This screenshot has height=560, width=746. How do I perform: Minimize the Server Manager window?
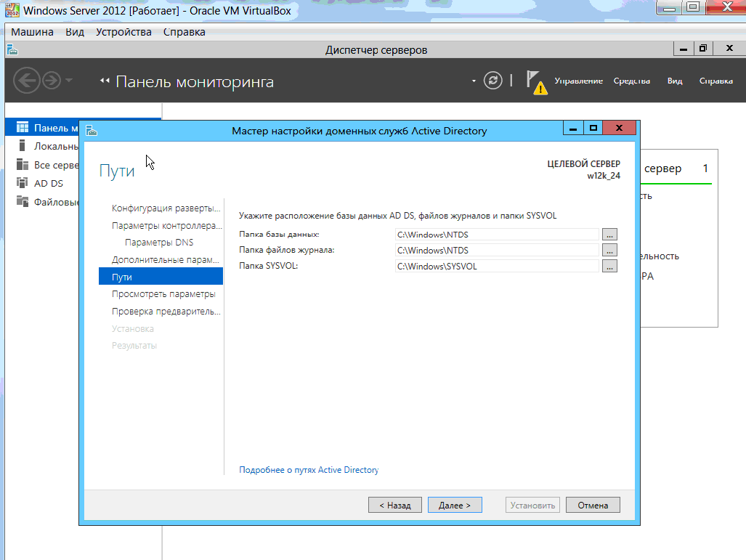(684, 48)
